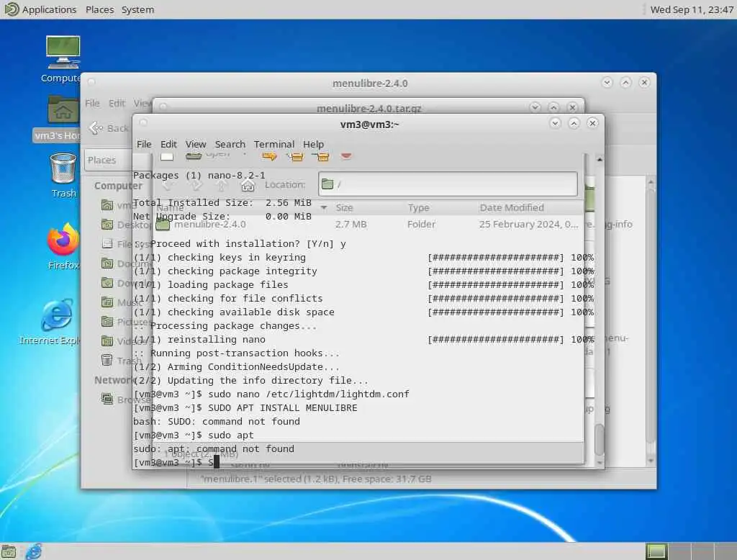Screen dimensions: 737x560
Task: Click the terminal scrollbar up arrow
Action: [x=600, y=160]
